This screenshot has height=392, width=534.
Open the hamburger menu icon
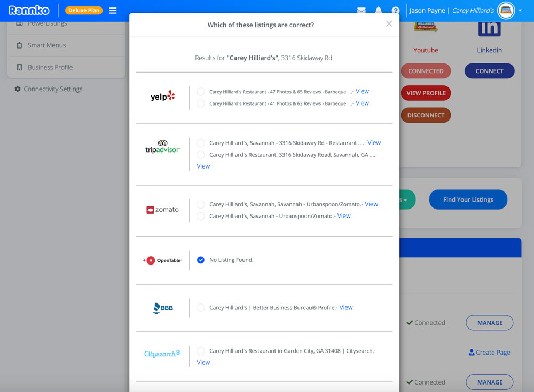tap(113, 11)
